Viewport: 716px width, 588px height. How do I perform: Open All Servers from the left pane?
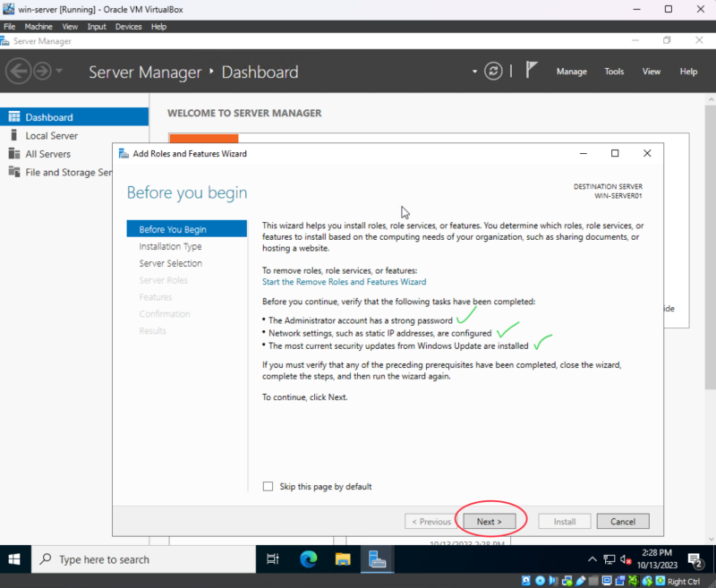point(47,154)
